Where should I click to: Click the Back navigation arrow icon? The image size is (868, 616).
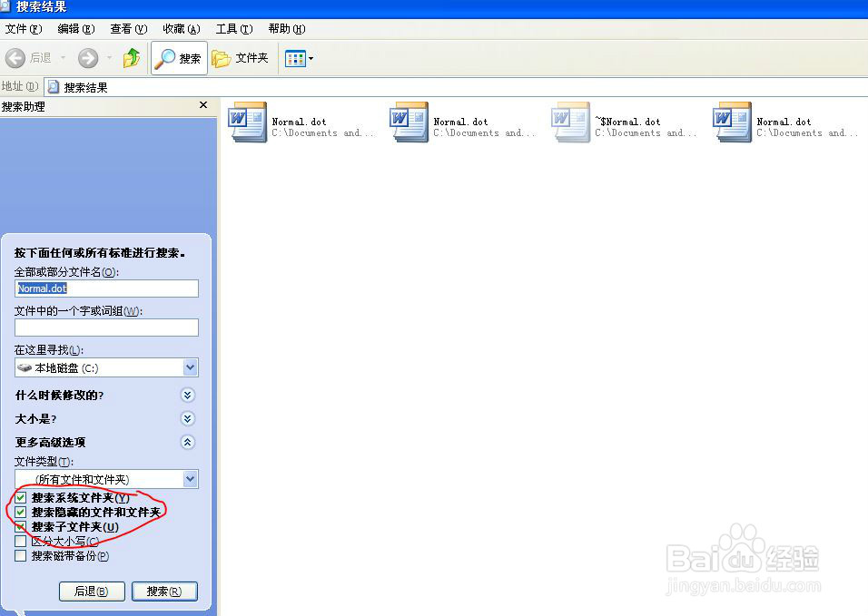coord(15,58)
